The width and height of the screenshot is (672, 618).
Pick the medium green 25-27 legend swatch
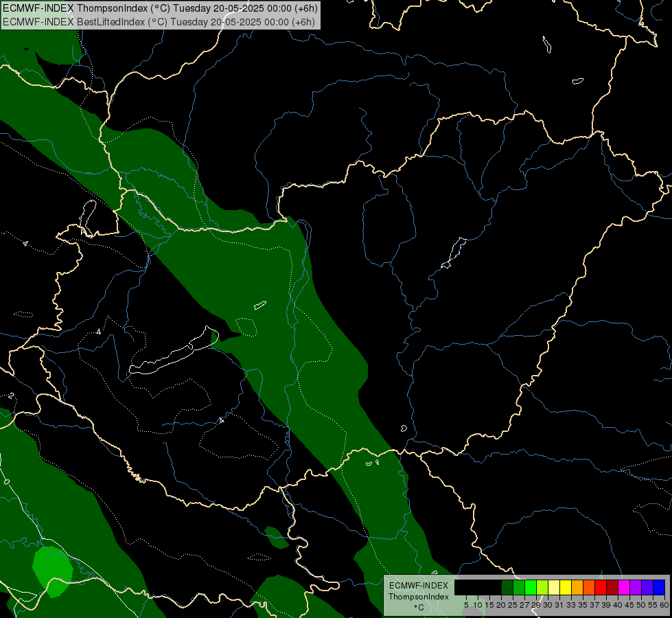coord(519,587)
